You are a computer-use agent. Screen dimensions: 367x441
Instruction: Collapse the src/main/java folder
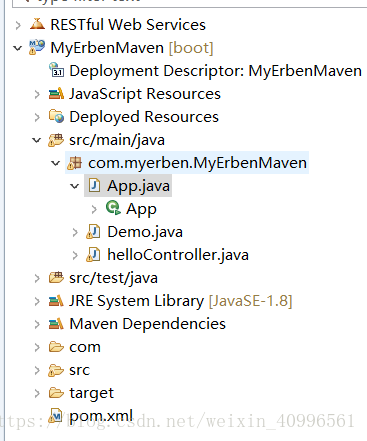[x=37, y=140]
